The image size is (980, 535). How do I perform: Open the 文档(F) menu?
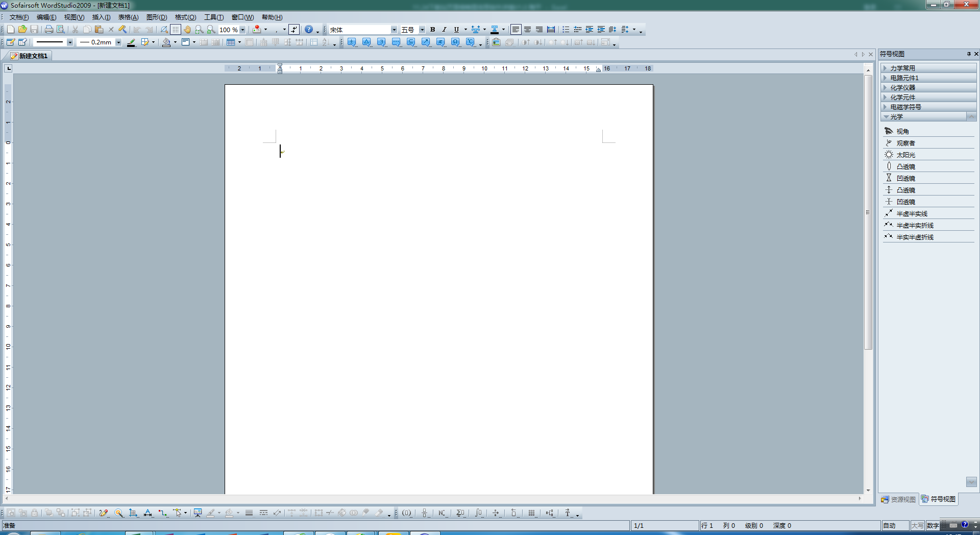point(19,17)
